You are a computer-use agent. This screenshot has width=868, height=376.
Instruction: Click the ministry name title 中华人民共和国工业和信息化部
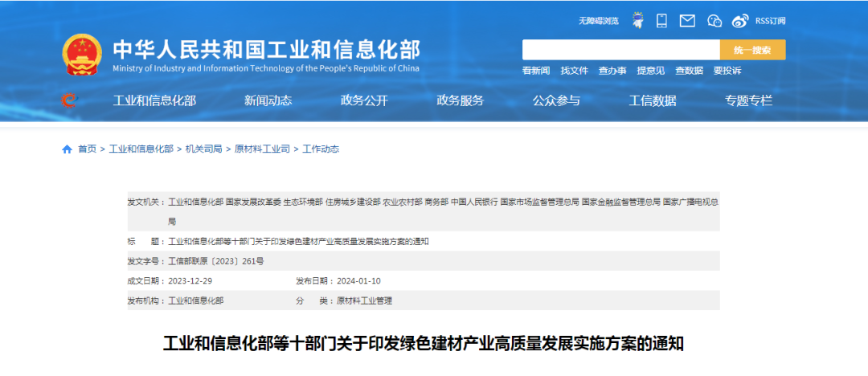(x=266, y=49)
